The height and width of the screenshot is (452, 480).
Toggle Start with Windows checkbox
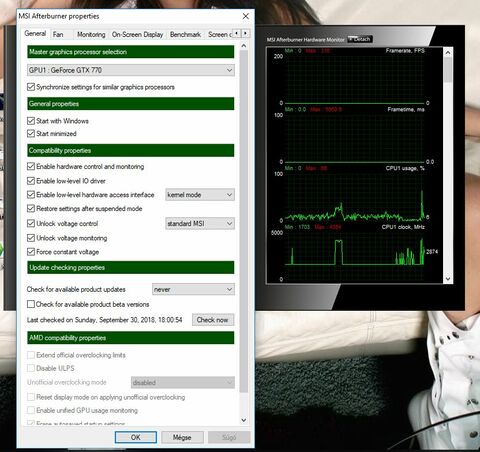(x=31, y=121)
